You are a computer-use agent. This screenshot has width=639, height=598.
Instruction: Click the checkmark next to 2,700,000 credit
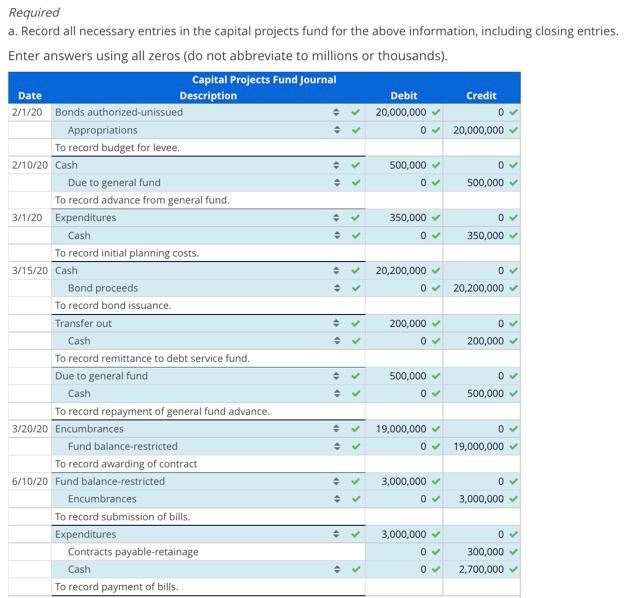pos(513,569)
